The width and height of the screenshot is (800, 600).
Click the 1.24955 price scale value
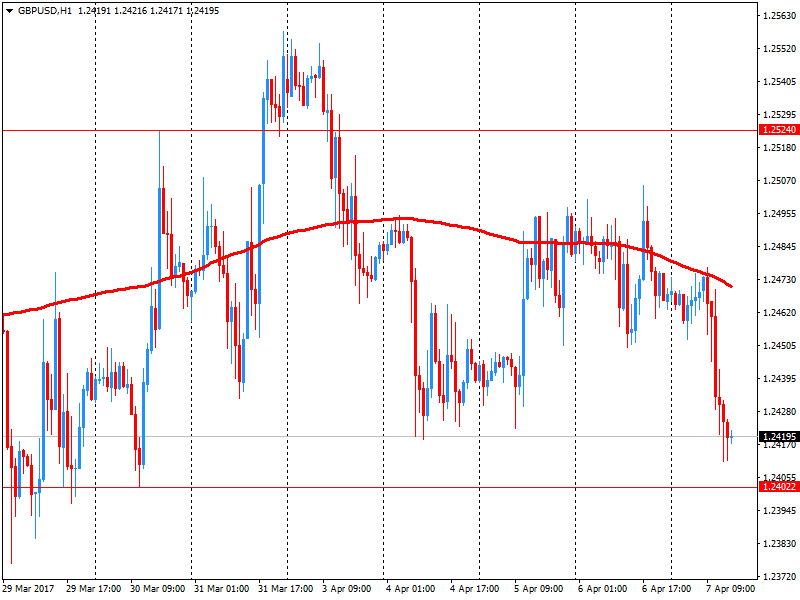(779, 214)
